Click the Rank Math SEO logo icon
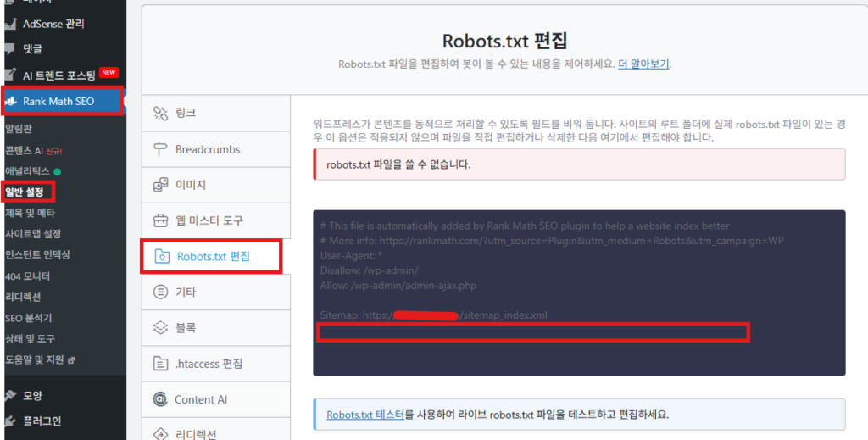This screenshot has height=440, width=868. tap(11, 101)
